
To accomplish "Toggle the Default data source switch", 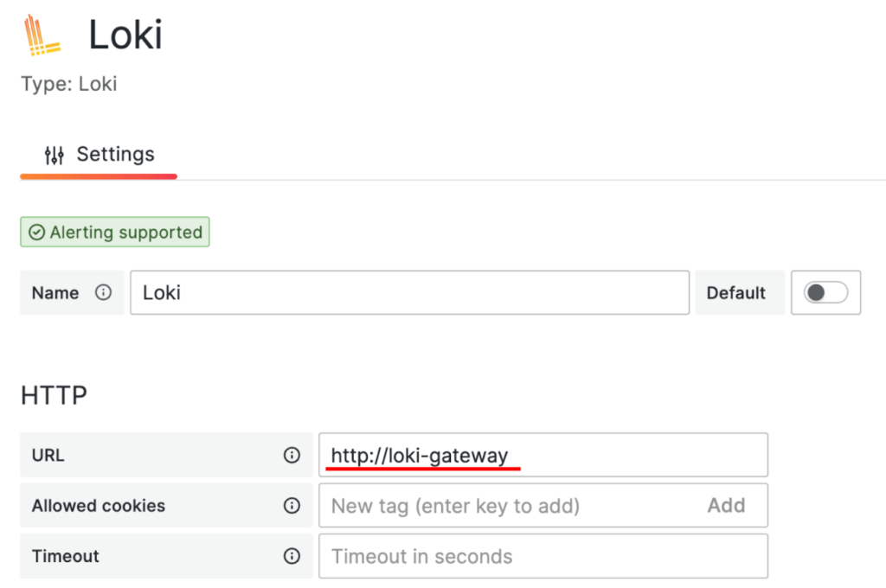I will pyautogui.click(x=825, y=293).
